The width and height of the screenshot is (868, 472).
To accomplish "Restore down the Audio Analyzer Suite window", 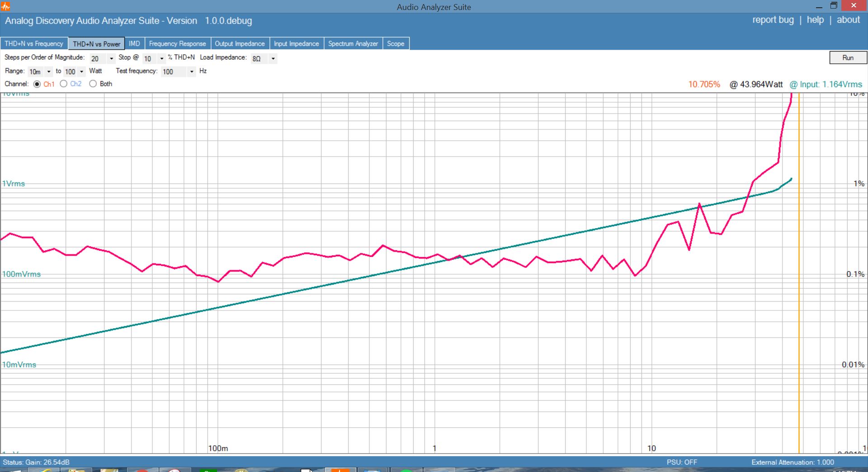I will [x=834, y=6].
